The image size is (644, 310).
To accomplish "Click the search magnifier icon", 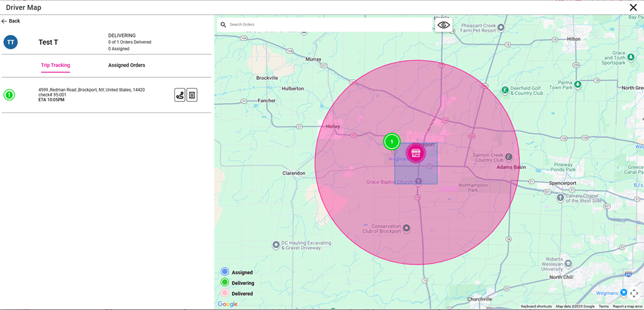I will click(x=223, y=24).
